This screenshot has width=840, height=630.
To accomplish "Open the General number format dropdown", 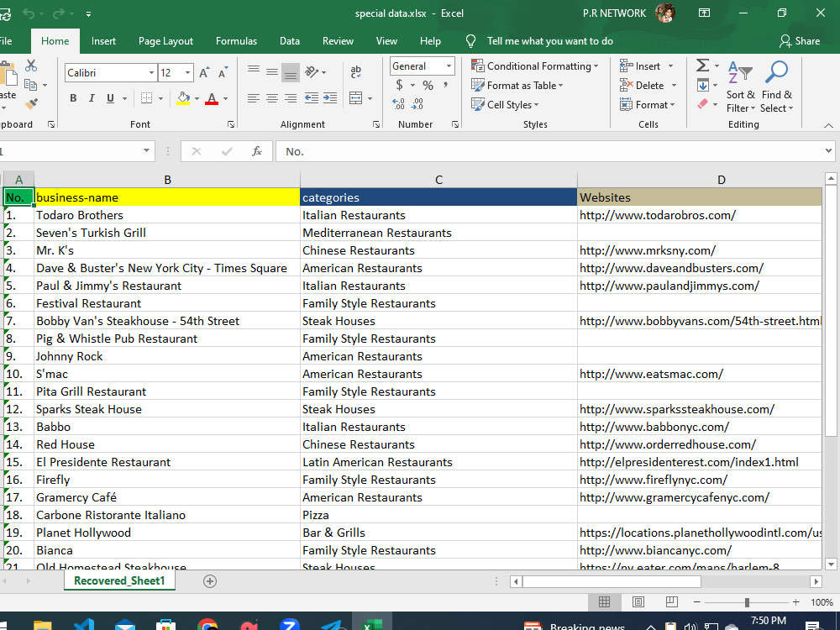I will click(x=449, y=66).
